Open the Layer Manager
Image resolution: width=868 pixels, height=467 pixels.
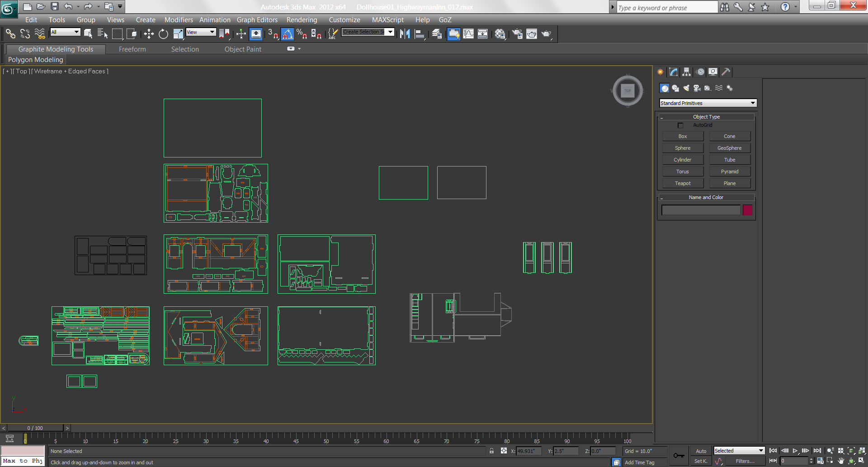[x=437, y=34]
